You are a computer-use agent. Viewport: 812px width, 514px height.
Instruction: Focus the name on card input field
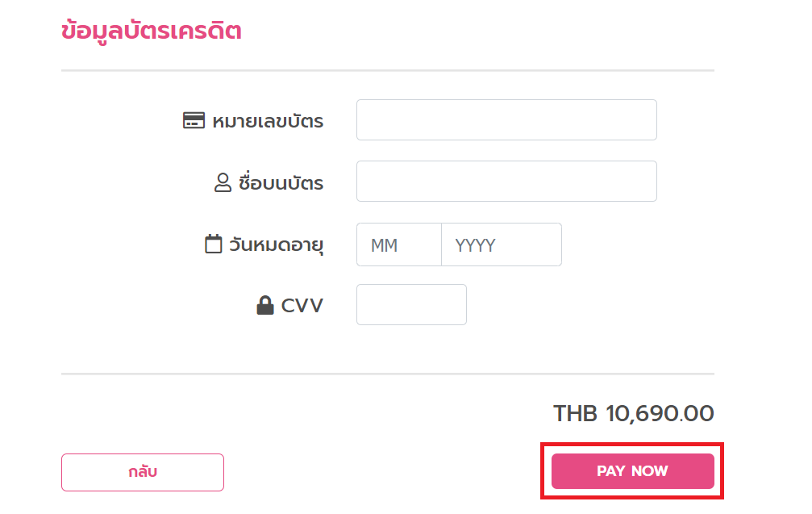506,182
